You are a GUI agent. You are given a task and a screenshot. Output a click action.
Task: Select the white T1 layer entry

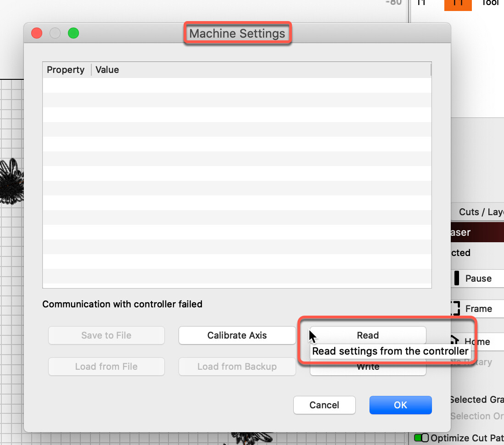(x=421, y=4)
